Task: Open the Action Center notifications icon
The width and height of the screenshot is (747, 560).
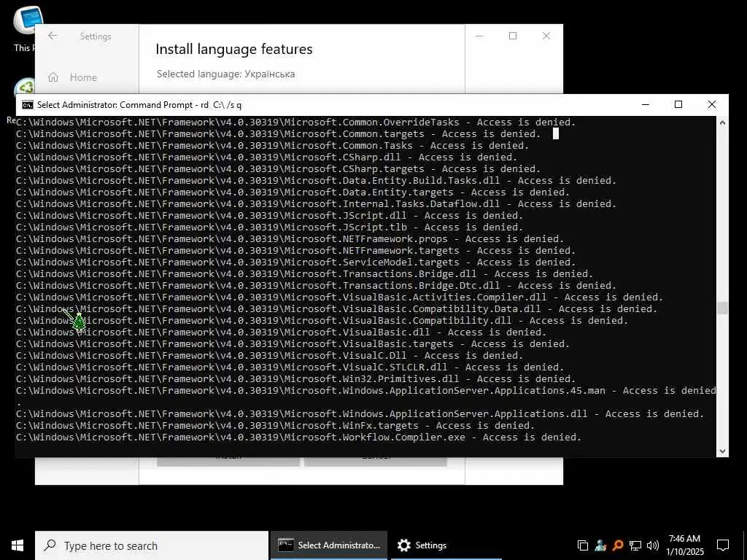Action: [x=723, y=545]
